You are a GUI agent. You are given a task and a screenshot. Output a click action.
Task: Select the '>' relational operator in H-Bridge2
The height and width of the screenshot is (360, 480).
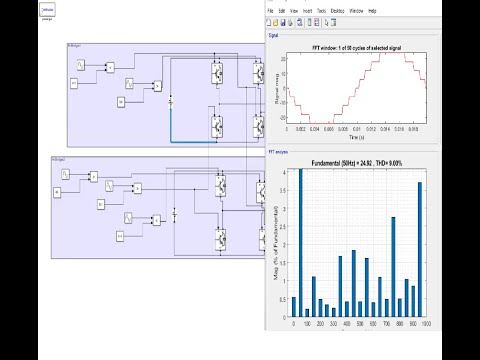[137, 188]
